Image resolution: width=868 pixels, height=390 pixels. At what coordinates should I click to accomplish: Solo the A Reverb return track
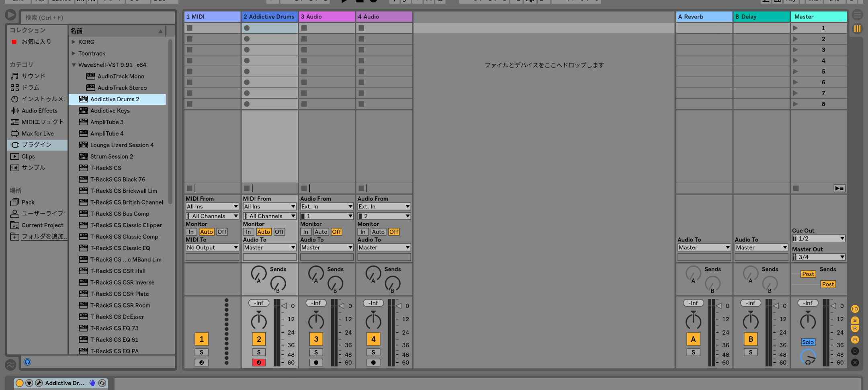[x=693, y=352]
